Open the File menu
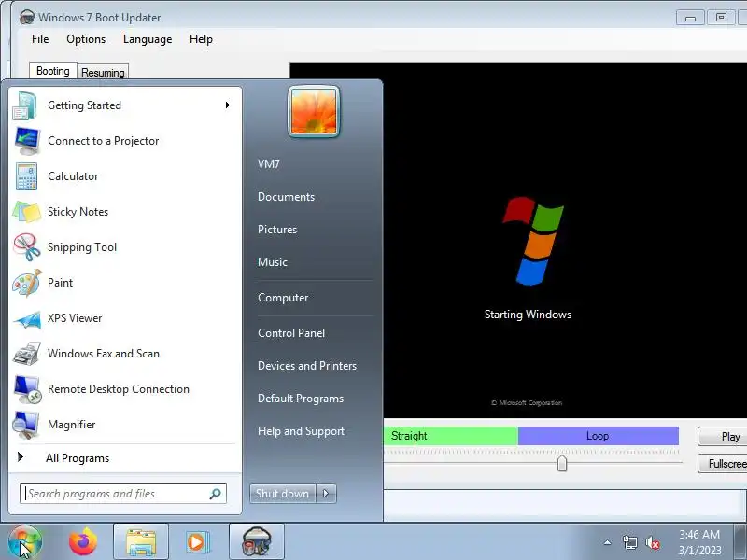747x560 pixels. coord(40,39)
